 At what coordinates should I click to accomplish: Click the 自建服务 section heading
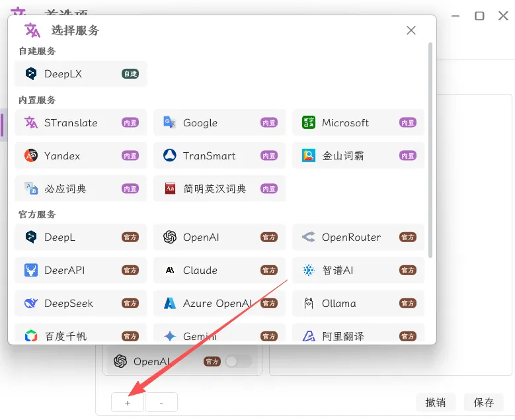click(x=37, y=52)
